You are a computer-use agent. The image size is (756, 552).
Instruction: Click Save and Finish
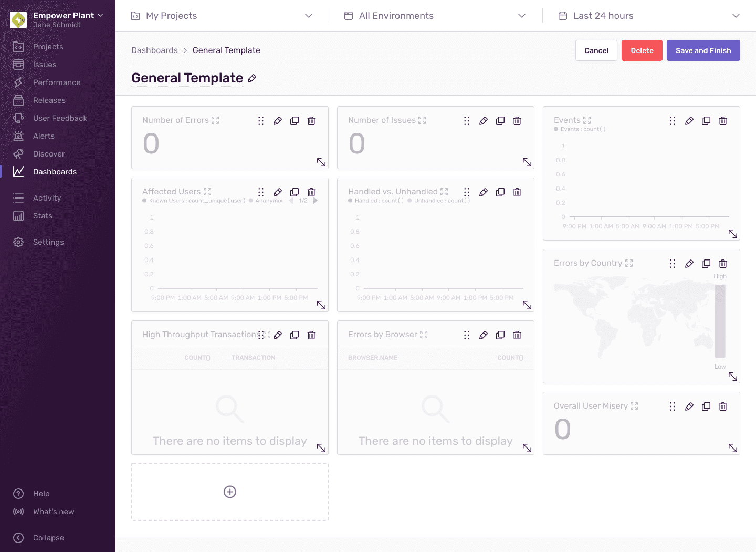[x=703, y=50]
